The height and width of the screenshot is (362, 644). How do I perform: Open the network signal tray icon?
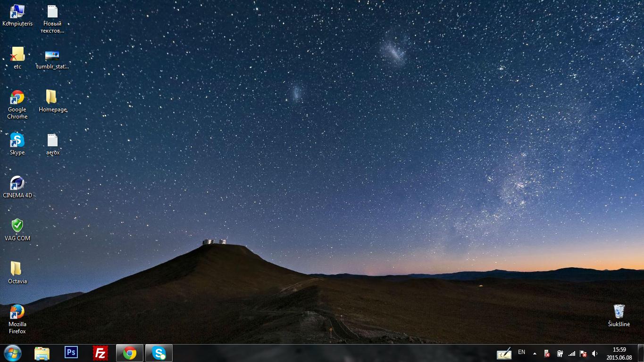pos(572,354)
